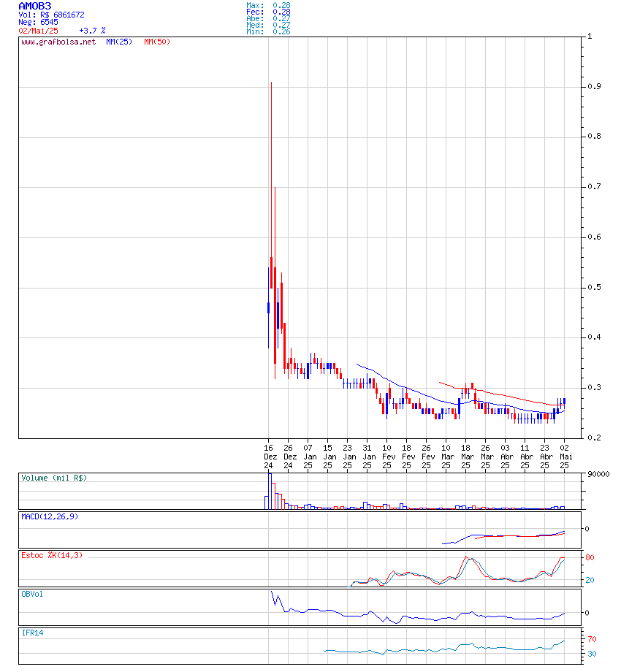The image size is (621, 672).
Task: Click the 20 level on stochastic scale
Action: 590,580
